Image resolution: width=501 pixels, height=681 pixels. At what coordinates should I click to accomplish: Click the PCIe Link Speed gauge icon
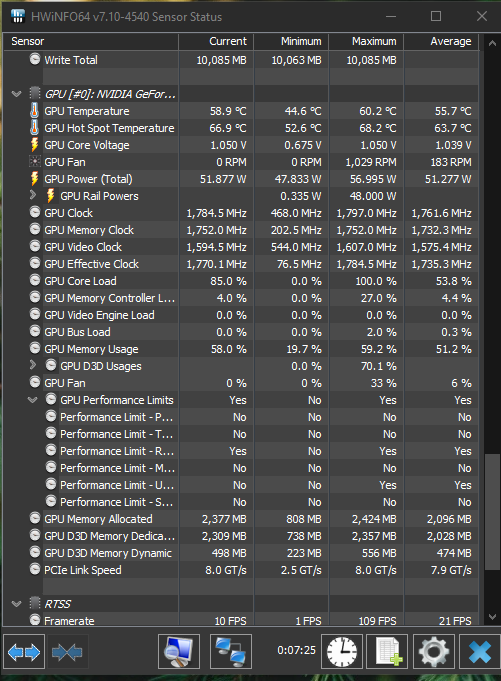coord(35,569)
